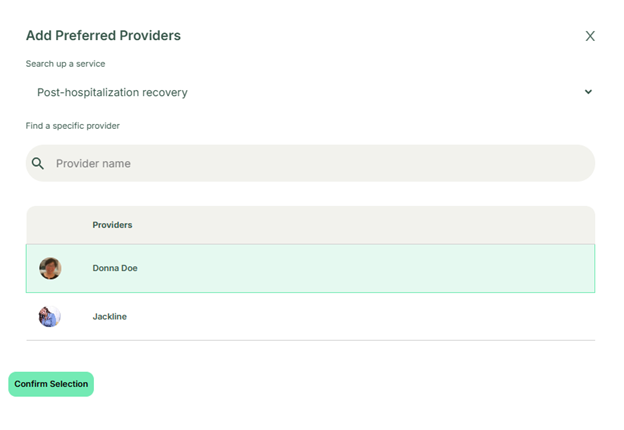Click the empty avatar column header cell
Viewport: 624px width, 430px height.
(50, 225)
